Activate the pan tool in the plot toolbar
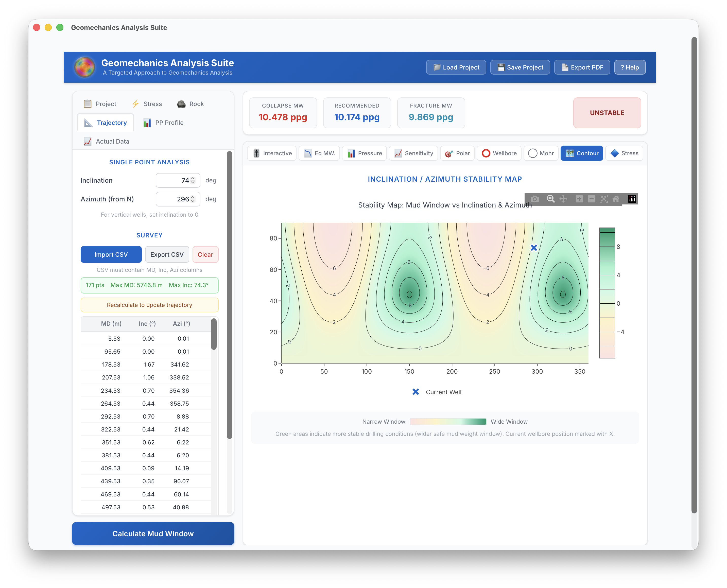This screenshot has height=588, width=727. pyautogui.click(x=563, y=199)
